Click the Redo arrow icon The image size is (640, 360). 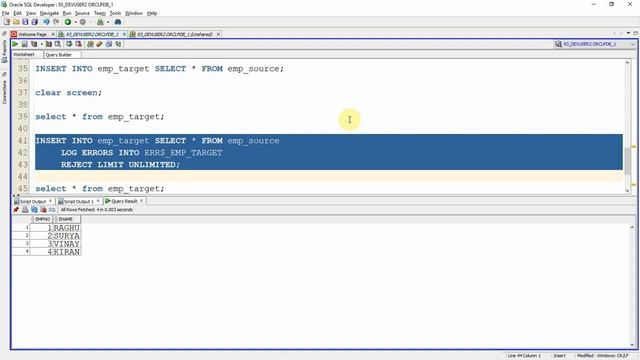coord(56,22)
